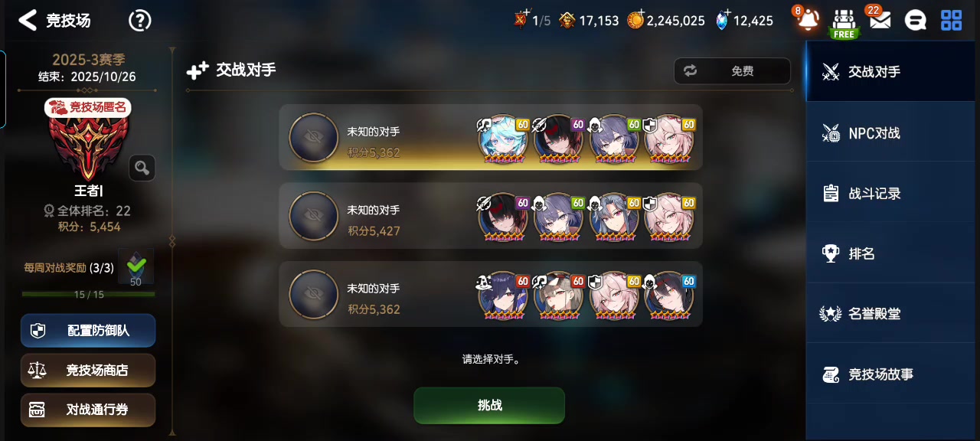Click the weekly battle 15/15 progress bar

(x=88, y=295)
